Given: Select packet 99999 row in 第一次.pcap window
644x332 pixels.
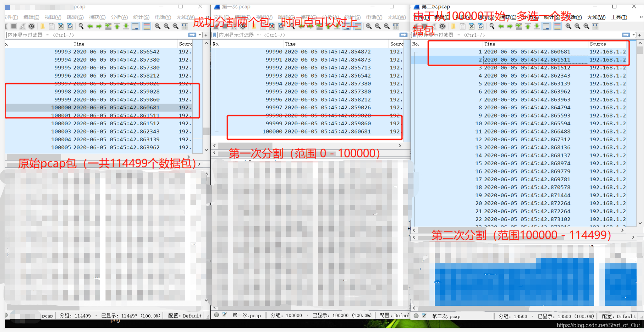Looking at the screenshot, I should tap(308, 124).
